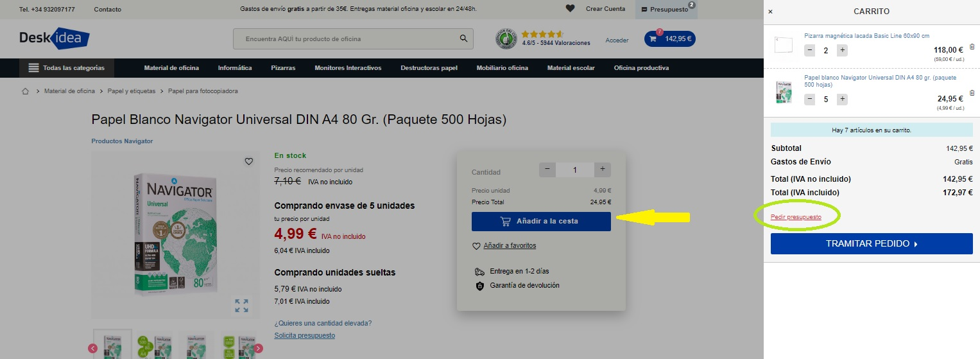The width and height of the screenshot is (980, 359).
Task: Click Añadir a la cesta button
Action: coord(541,222)
